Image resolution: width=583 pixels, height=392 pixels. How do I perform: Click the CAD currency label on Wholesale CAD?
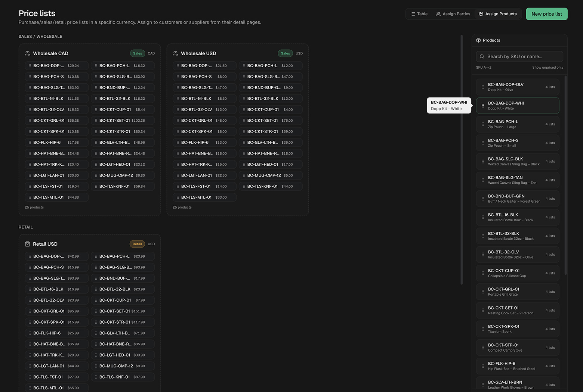[x=151, y=53]
